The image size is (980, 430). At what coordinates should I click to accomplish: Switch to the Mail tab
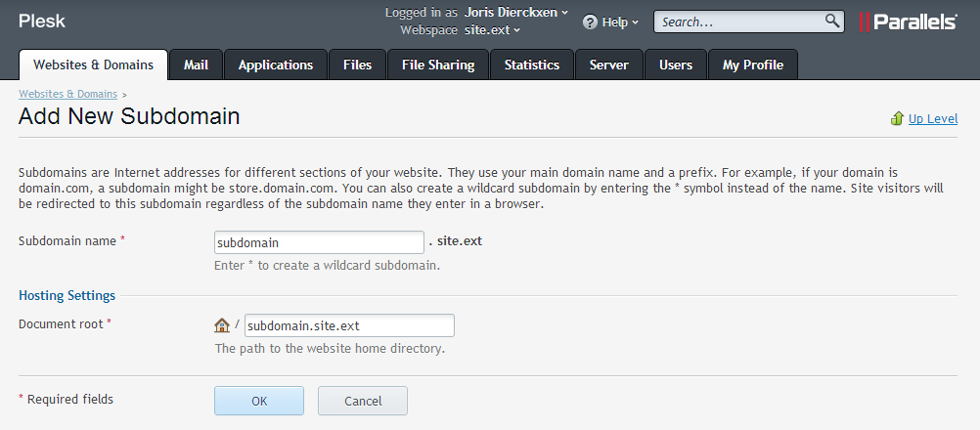(196, 64)
